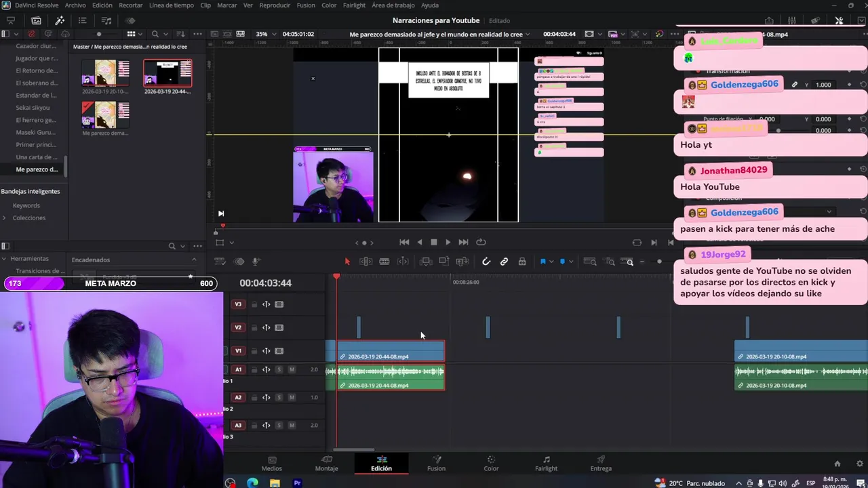Adjust the media pool thumbnail size slider

[99, 34]
